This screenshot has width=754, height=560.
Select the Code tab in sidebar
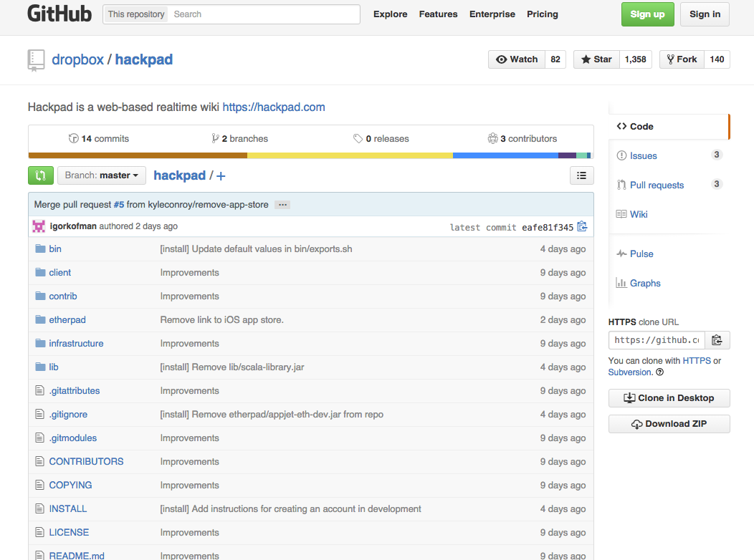[669, 126]
